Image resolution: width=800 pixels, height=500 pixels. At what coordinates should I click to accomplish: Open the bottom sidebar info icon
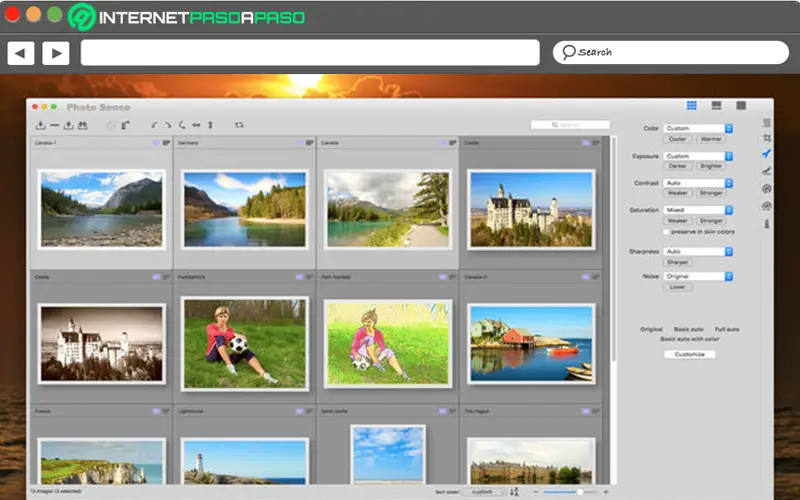coord(766,224)
